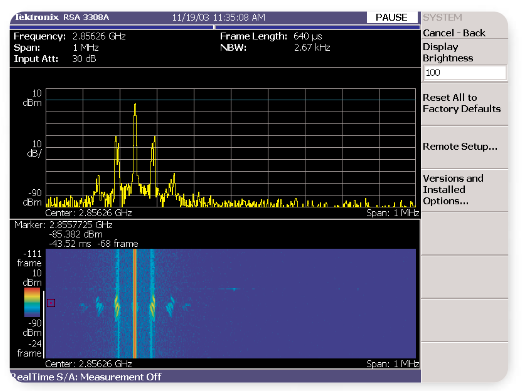Click the Input Att value 30 dB
Viewport: 522px width, 391px height.
point(84,59)
